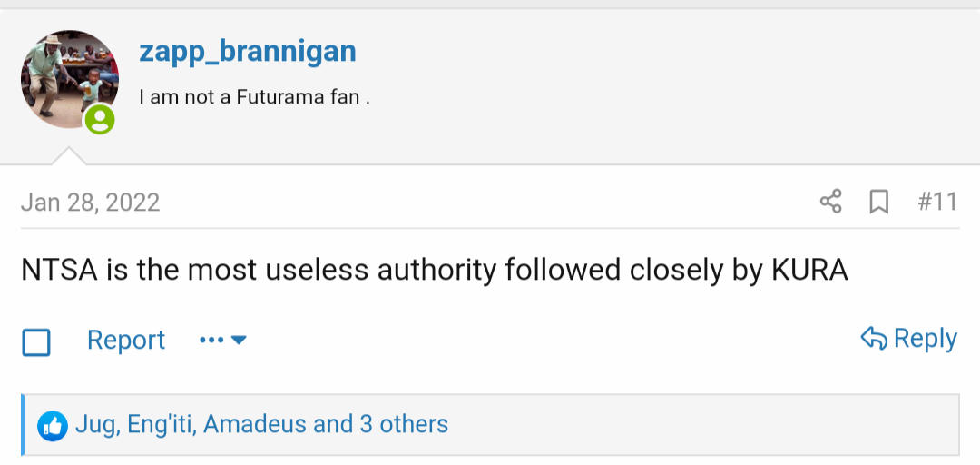The width and height of the screenshot is (980, 465).
Task: Report this post
Action: coord(126,340)
